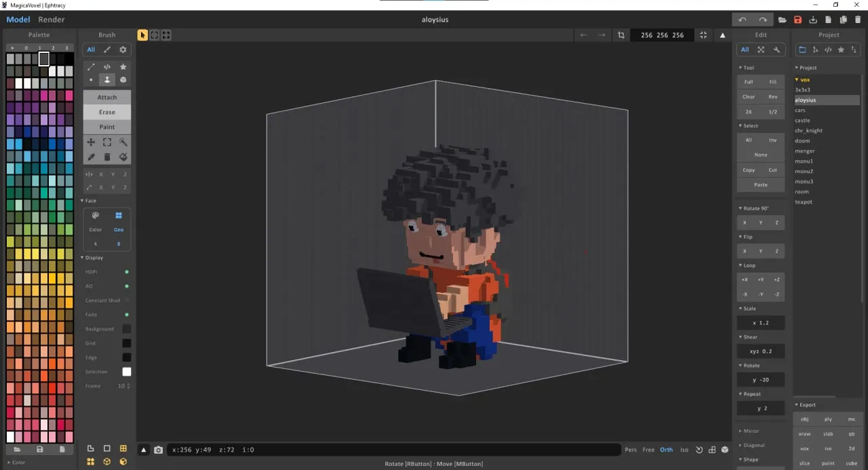The height and width of the screenshot is (470, 868).
Task: Select the Magic Wand selector
Action: (x=123, y=142)
